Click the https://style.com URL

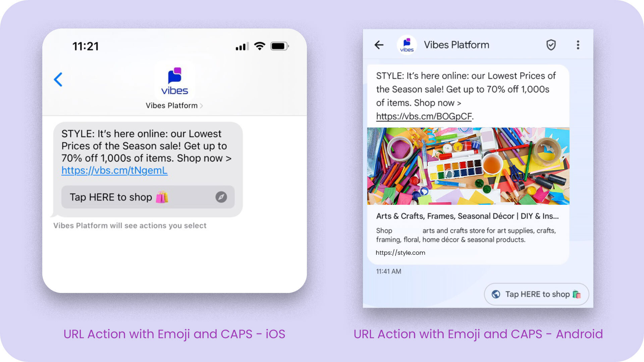pyautogui.click(x=400, y=253)
